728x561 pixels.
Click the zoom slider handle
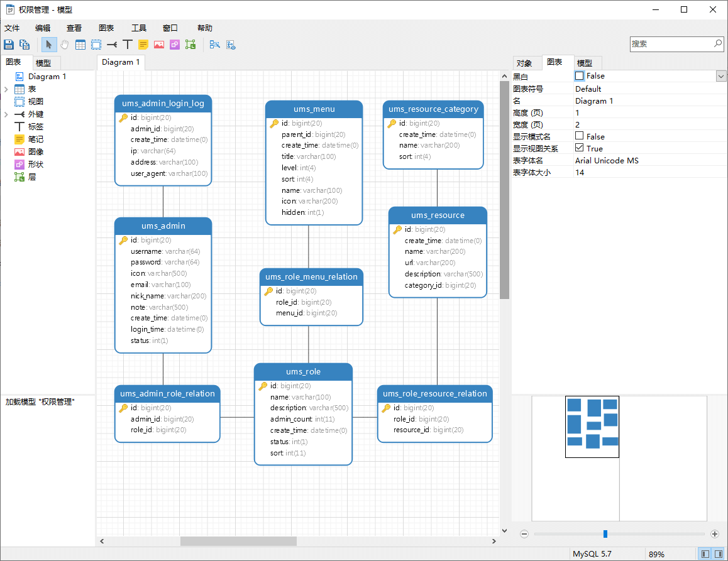click(x=605, y=534)
